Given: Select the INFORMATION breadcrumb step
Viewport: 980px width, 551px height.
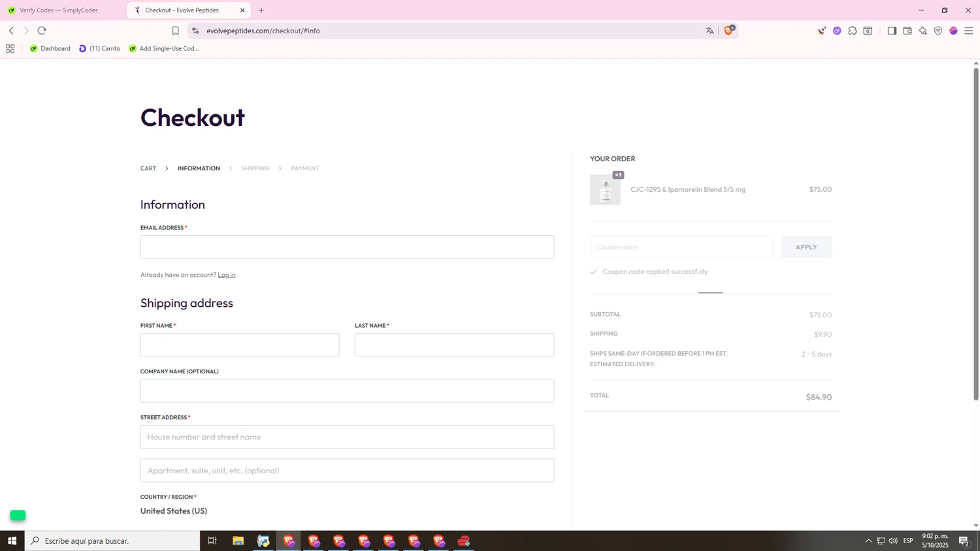Looking at the screenshot, I should (199, 168).
